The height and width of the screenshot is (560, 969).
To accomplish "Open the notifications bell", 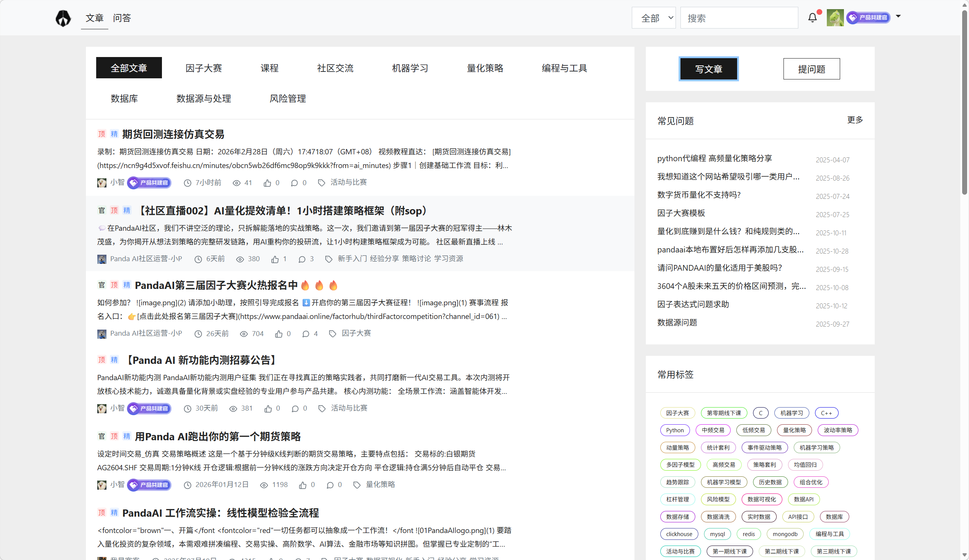I will tap(812, 18).
